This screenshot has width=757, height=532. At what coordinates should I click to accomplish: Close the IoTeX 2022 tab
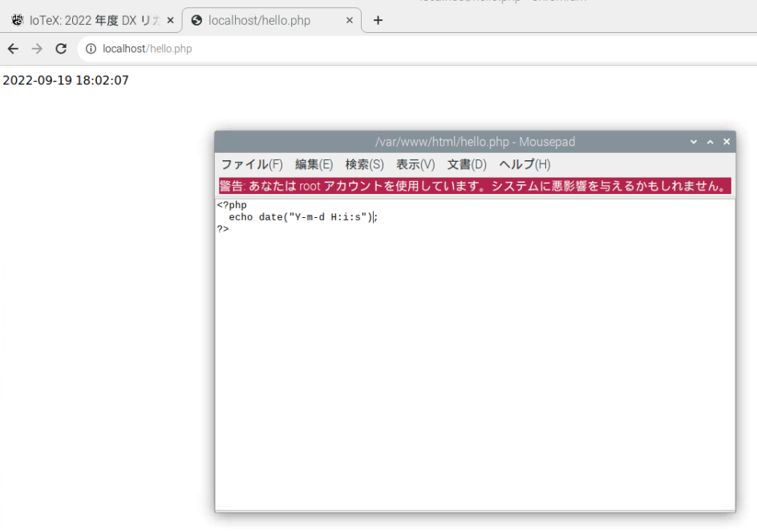coord(170,20)
